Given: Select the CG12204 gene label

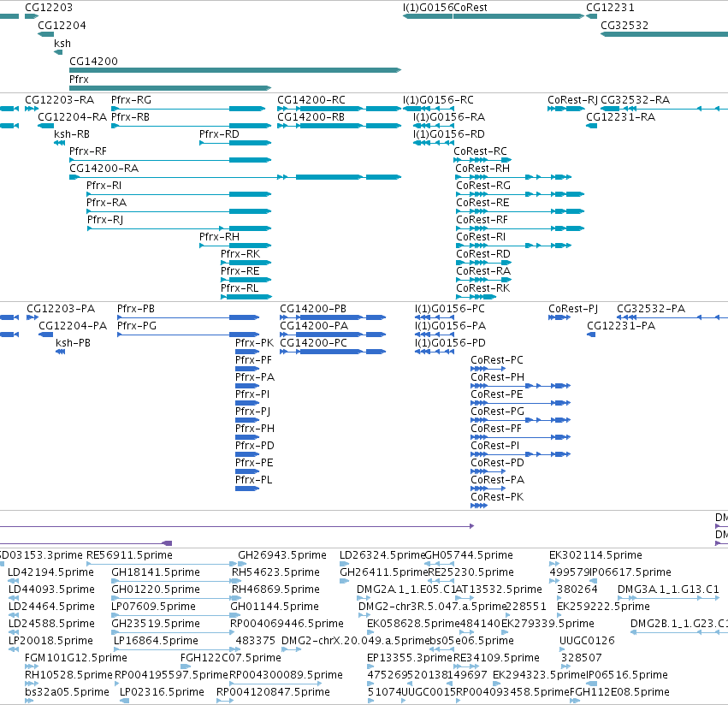Looking at the screenshot, I should coord(62,26).
